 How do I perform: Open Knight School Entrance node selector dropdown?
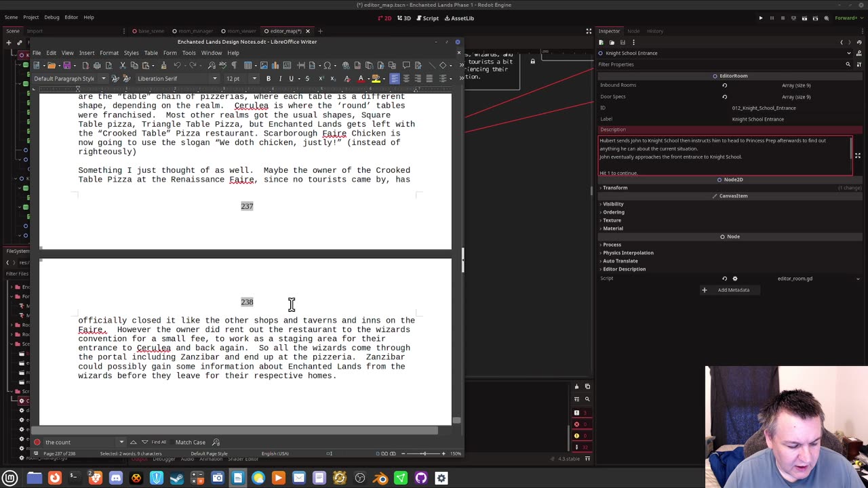click(x=849, y=53)
